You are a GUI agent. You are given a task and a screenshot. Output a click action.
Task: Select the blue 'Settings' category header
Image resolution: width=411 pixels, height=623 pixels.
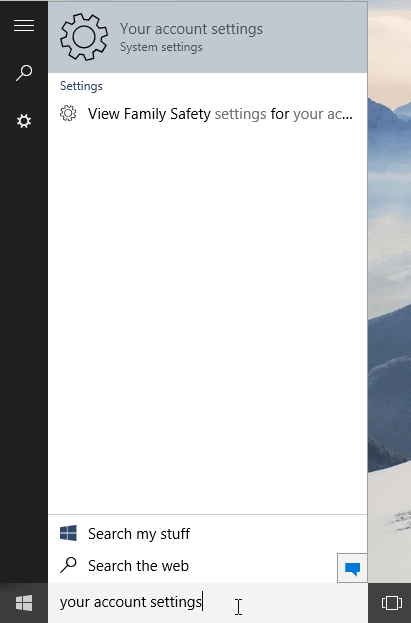[81, 86]
